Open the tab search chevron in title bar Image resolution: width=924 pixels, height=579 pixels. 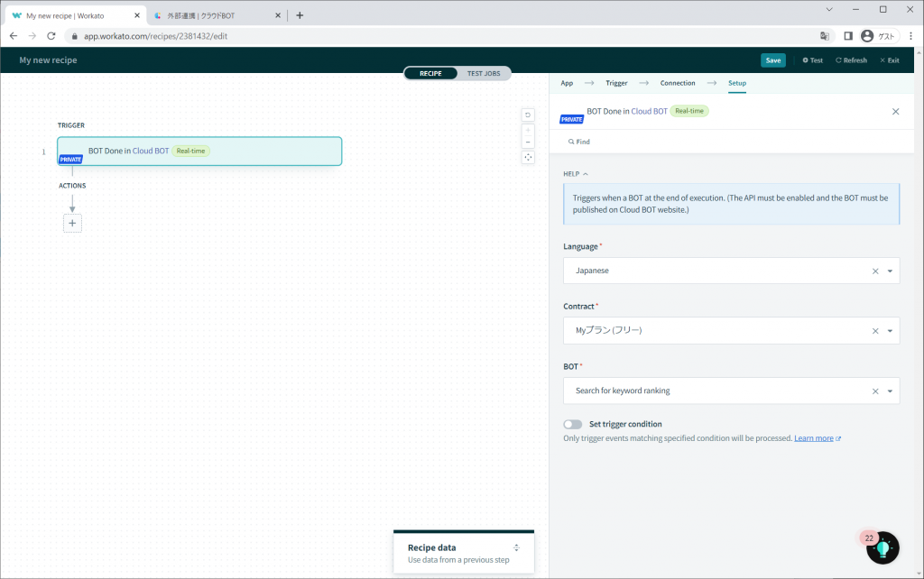tap(829, 9)
